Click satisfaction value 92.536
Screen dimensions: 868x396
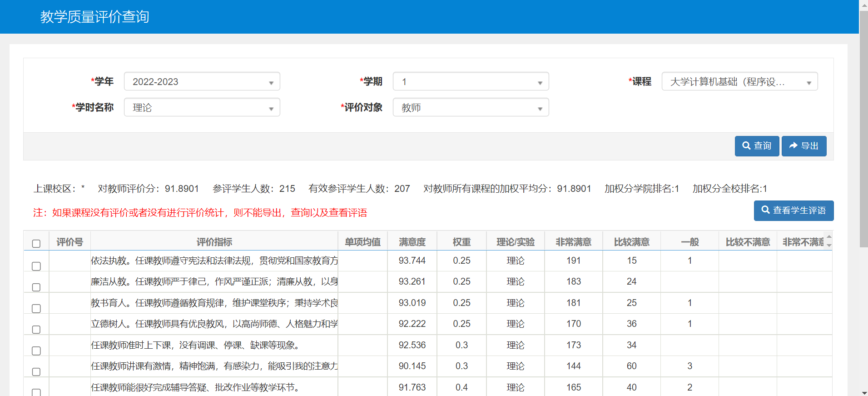pos(412,345)
